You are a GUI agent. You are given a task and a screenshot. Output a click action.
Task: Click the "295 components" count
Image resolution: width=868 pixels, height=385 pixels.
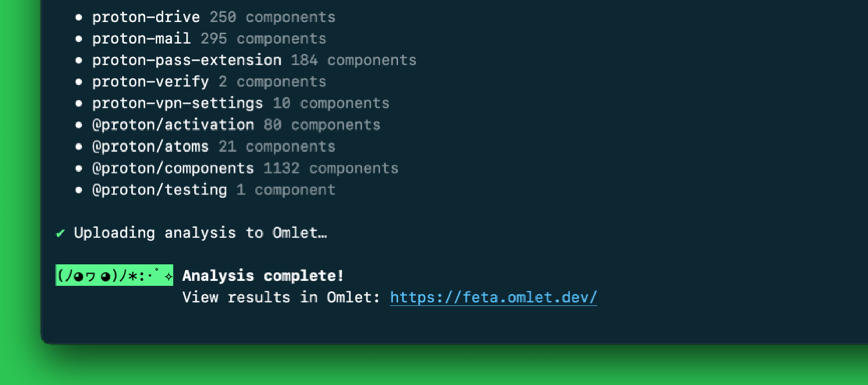tap(263, 39)
